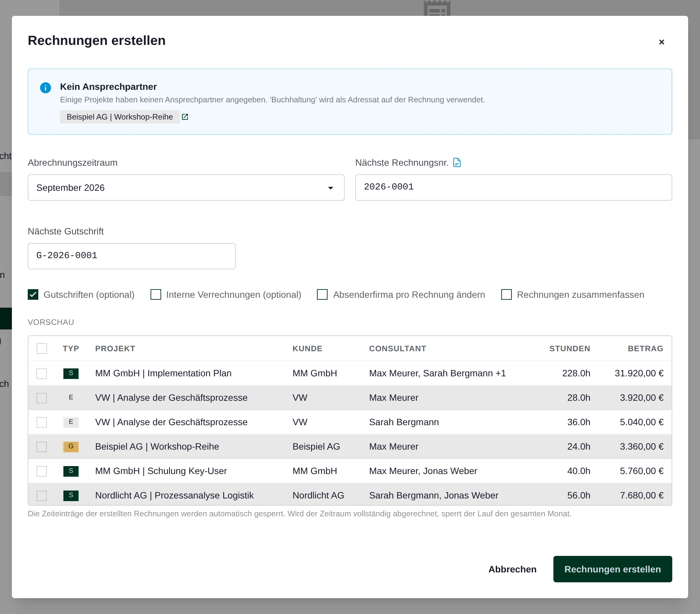
Task: Toggle Absenderfirma pro Rechnung ändern checkbox
Action: (322, 294)
